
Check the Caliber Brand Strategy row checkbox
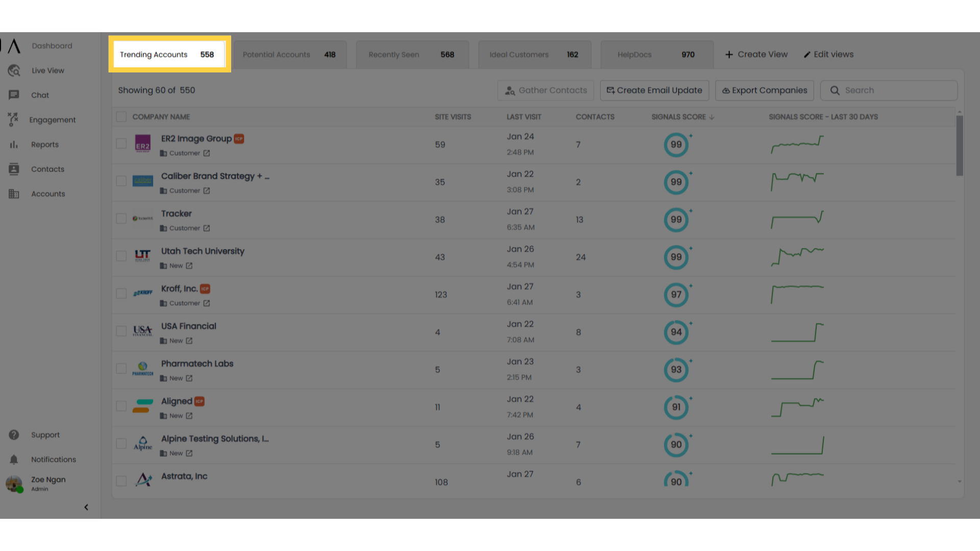tap(121, 181)
